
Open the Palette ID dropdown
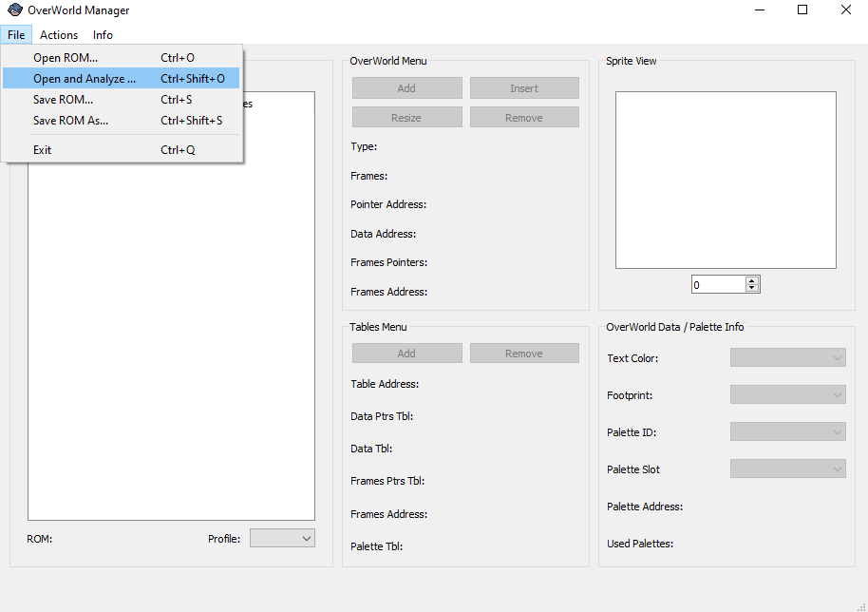787,432
